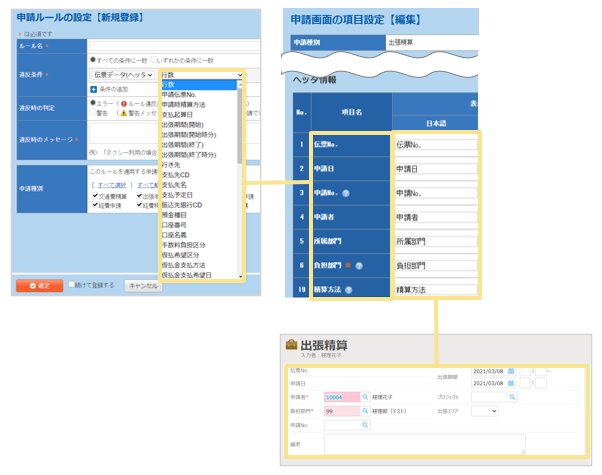Click the search icon beside 申請No. input
This screenshot has width=602, height=475.
click(365, 425)
